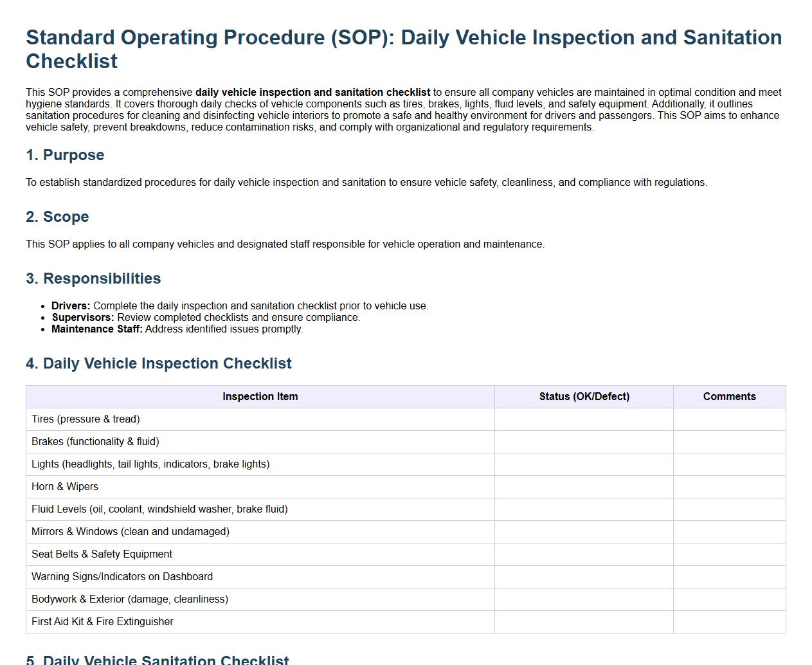Screen dimensions: 812x665
Task: Click the Status cell for Warning Signs row
Action: coord(584,577)
